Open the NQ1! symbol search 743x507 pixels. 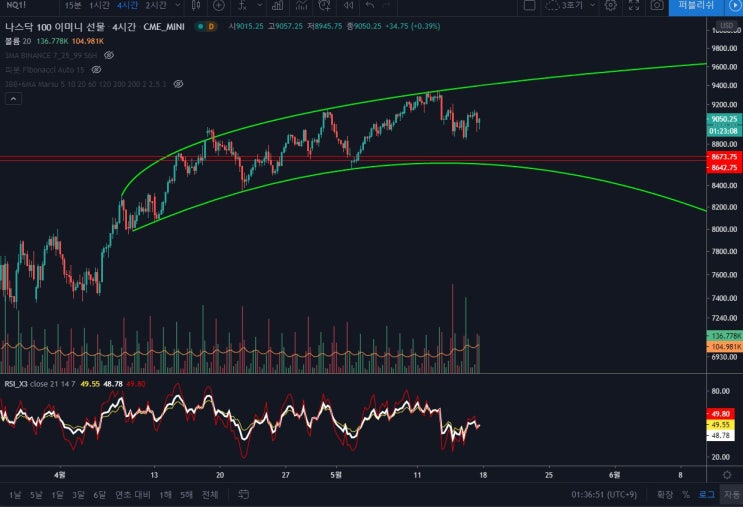(16, 5)
